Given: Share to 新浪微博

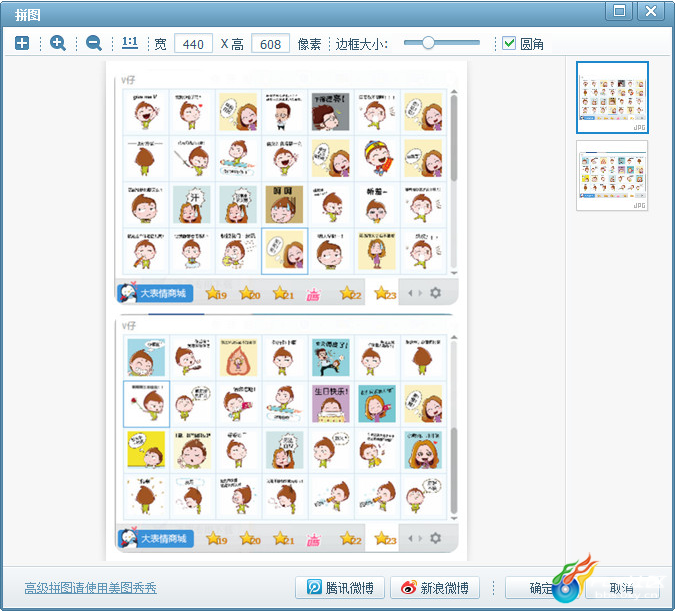Looking at the screenshot, I should [x=435, y=588].
